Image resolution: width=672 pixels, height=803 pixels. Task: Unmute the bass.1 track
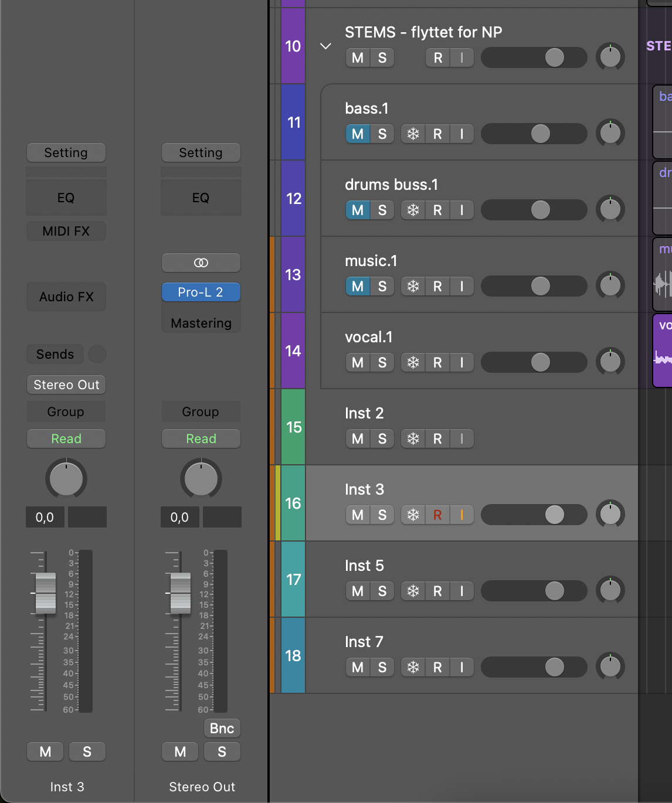[x=358, y=134]
